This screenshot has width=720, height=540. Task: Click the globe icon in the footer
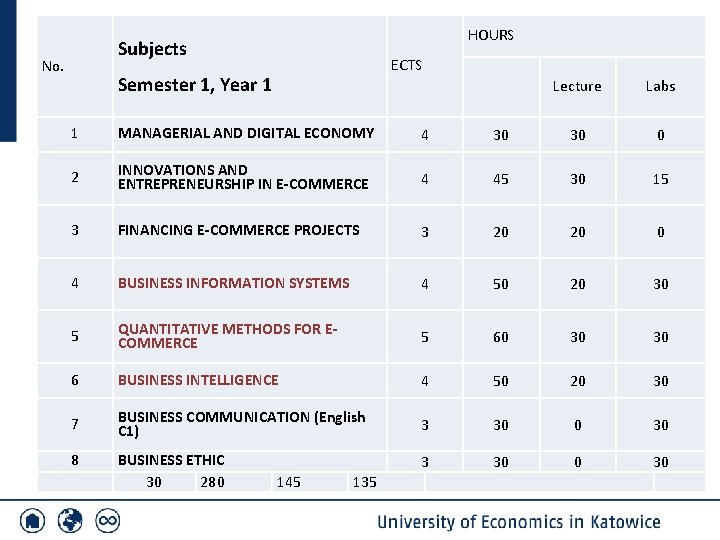70,521
